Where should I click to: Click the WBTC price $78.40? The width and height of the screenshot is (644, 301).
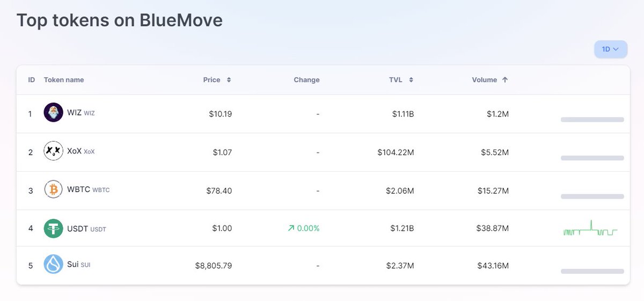[220, 190]
